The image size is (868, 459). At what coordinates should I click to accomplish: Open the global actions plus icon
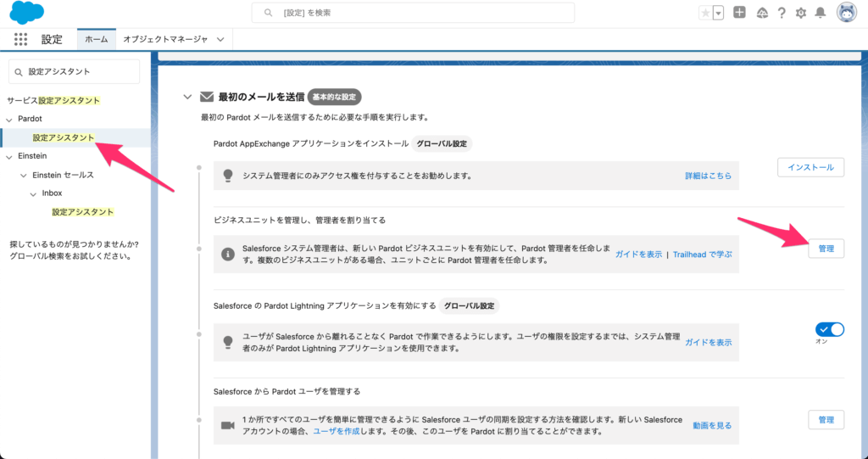pos(739,13)
